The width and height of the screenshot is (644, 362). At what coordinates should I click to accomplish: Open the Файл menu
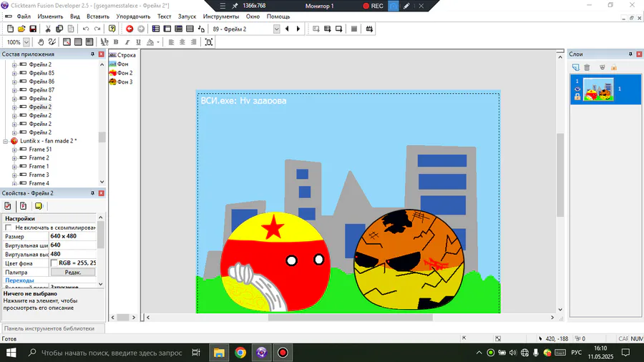tap(24, 16)
